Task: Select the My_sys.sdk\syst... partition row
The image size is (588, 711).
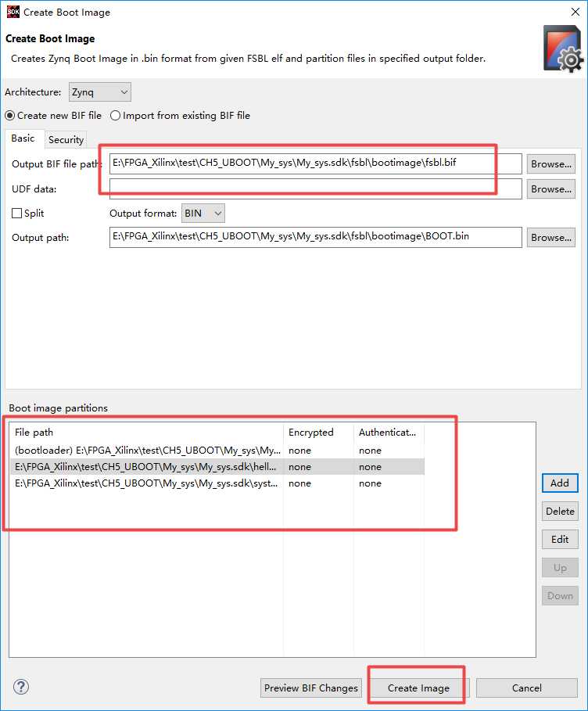Action: coord(217,483)
